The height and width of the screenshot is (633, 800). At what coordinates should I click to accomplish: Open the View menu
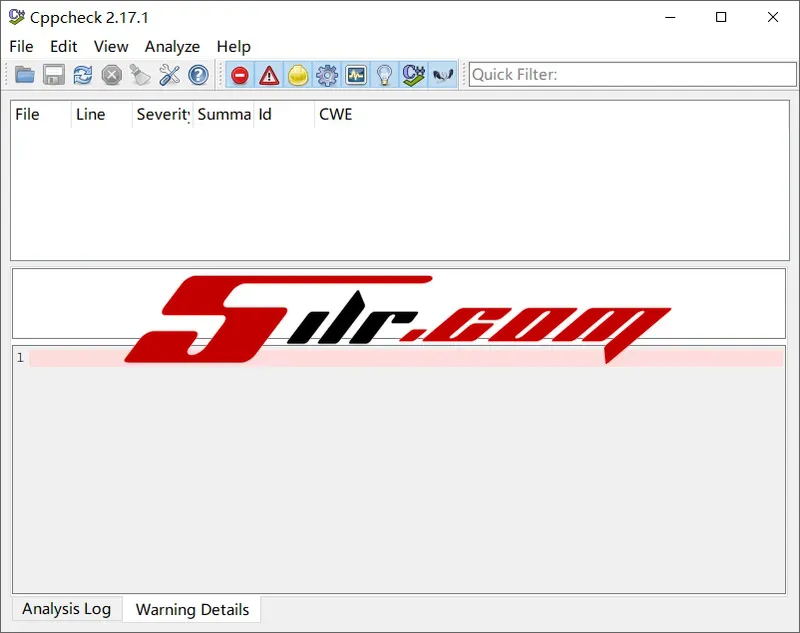click(111, 46)
